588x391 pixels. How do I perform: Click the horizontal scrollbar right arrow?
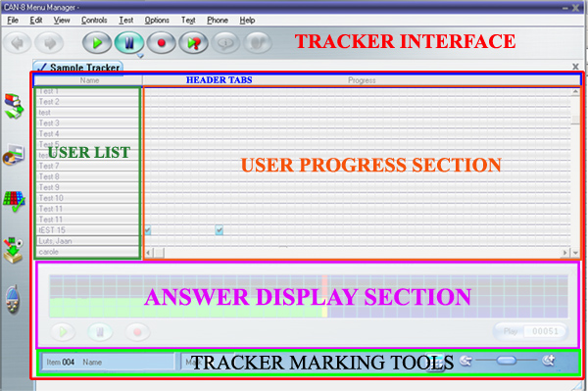tap(565, 253)
